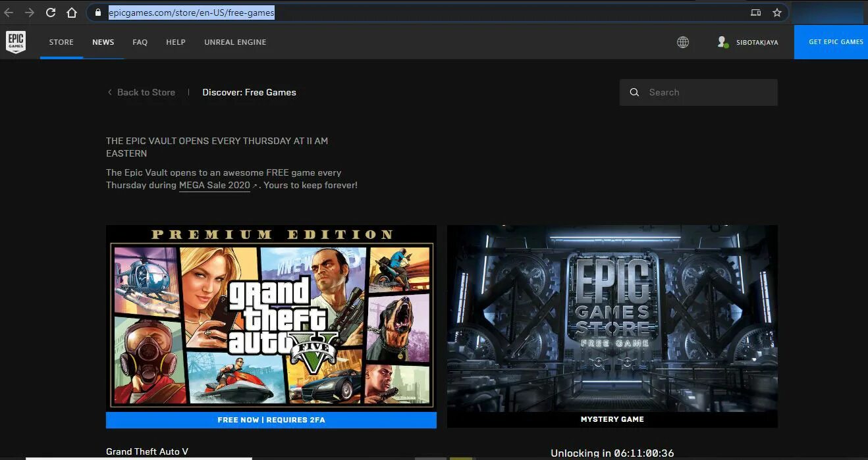Click the Epic Games logo

(x=16, y=41)
